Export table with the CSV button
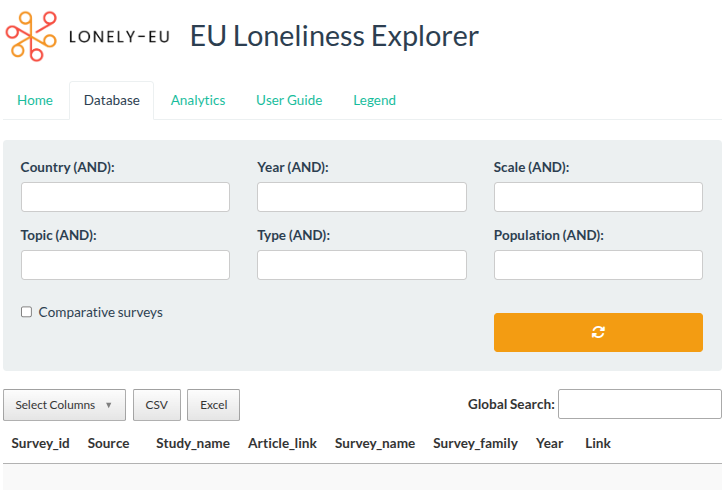Image resolution: width=723 pixels, height=490 pixels. pyautogui.click(x=156, y=405)
